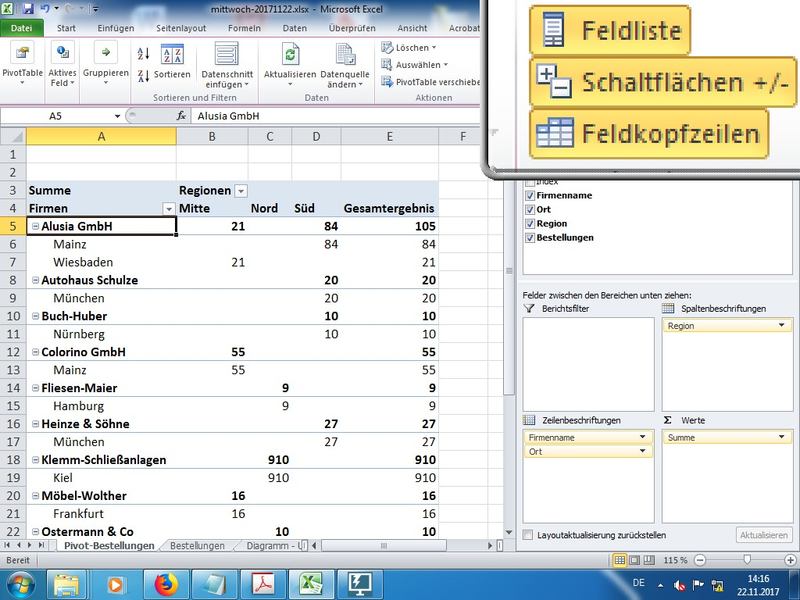Collapse the Alusia GmbH group
Screen dimensions: 800x600
[35, 227]
